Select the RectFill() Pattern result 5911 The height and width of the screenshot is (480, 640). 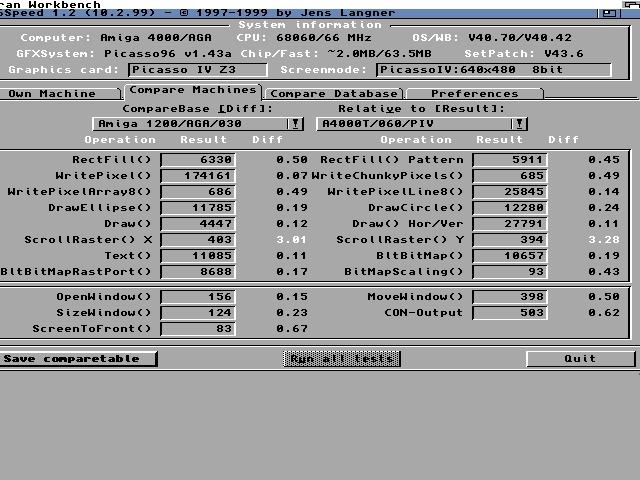(x=510, y=160)
